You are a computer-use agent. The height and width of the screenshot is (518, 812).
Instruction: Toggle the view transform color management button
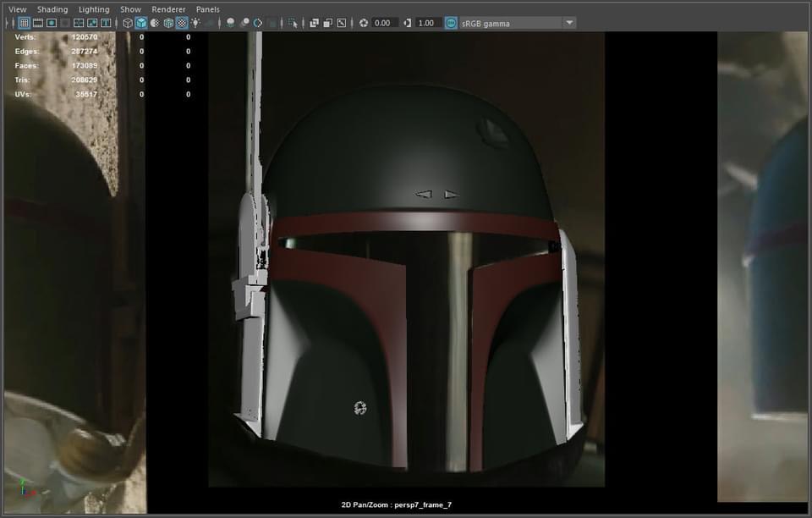point(452,23)
